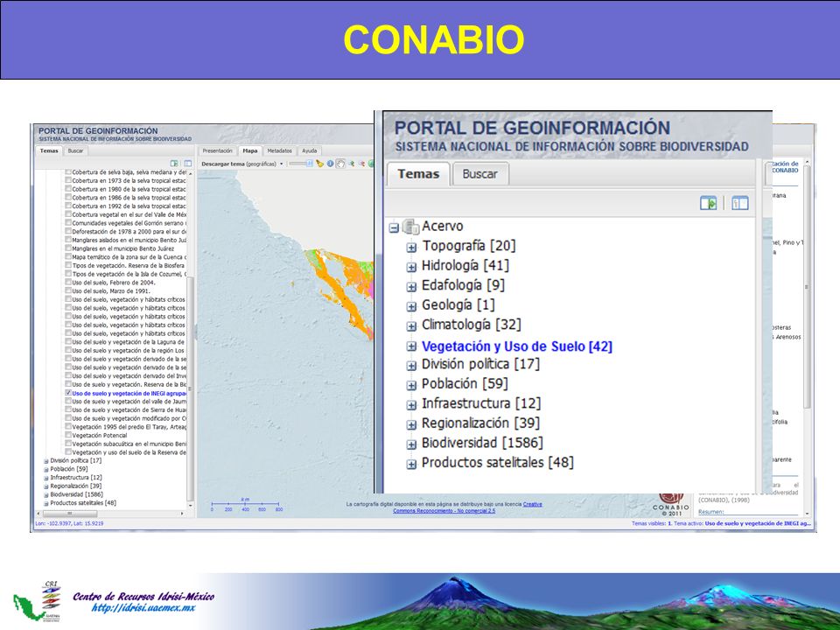Click 'División política [17]' label in enlarged panel
Screen dimensions: 840x630
pyautogui.click(x=480, y=364)
